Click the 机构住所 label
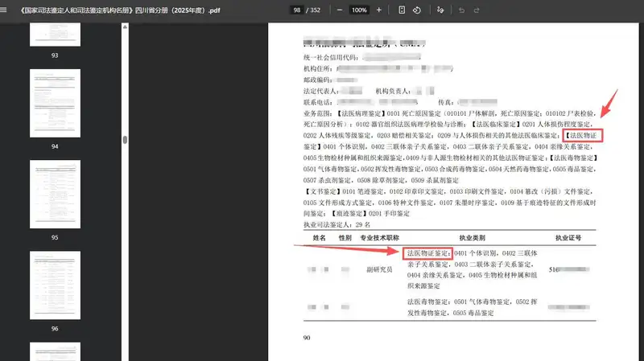Viewport: 644px width, 361px height. [x=318, y=68]
